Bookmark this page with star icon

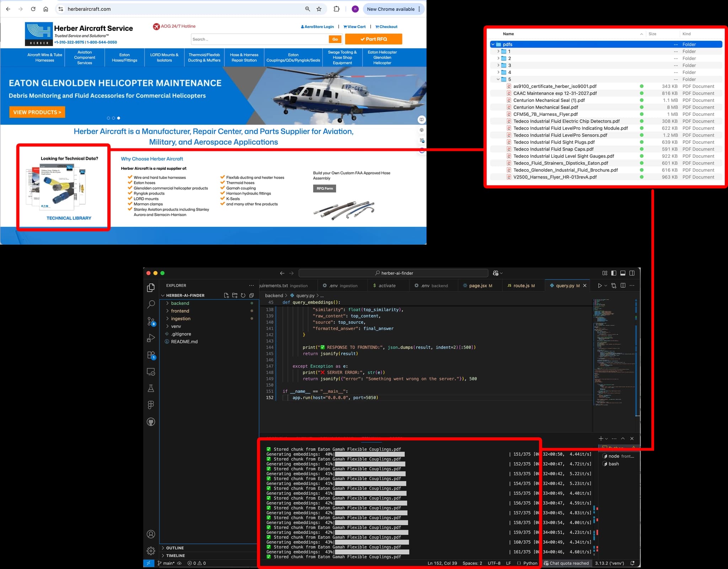[319, 9]
